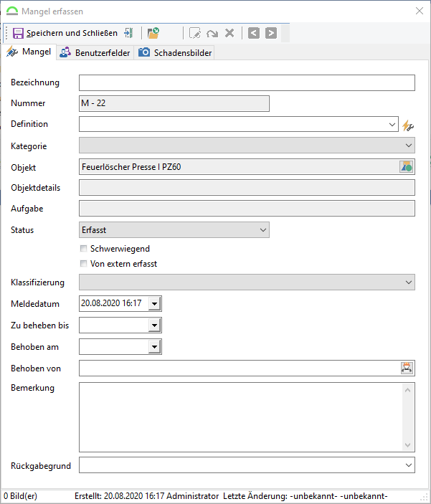Click the delete X toolbar icon
This screenshot has height=504, width=431.
click(x=229, y=33)
